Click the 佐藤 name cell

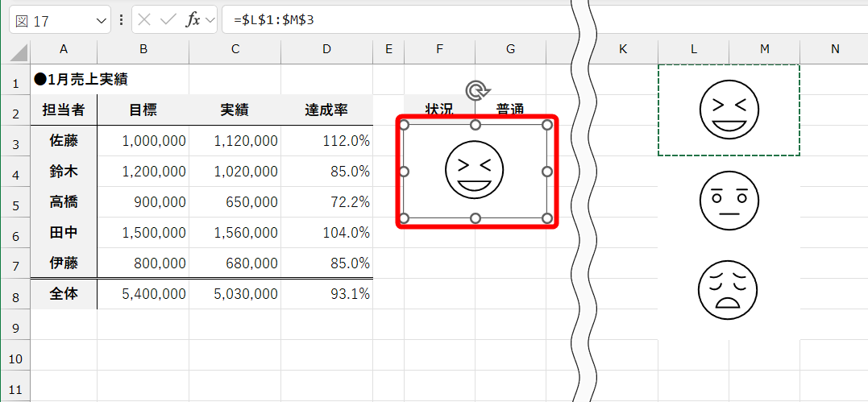point(64,141)
